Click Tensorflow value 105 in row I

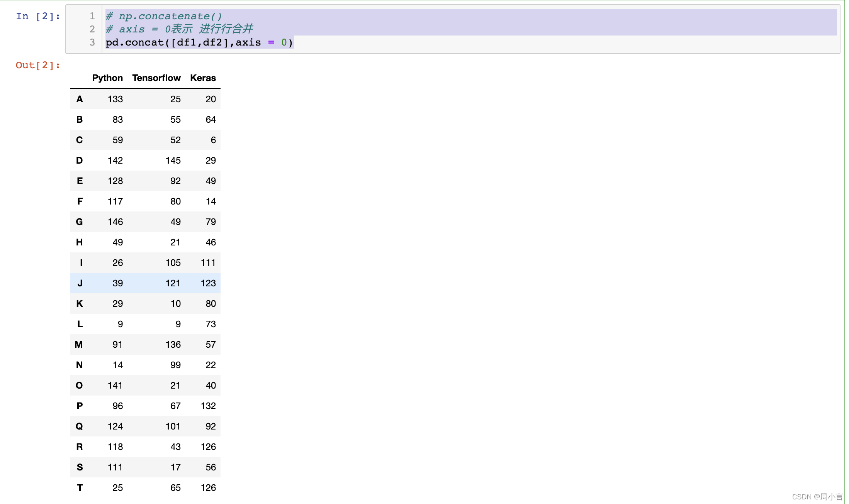(x=173, y=263)
